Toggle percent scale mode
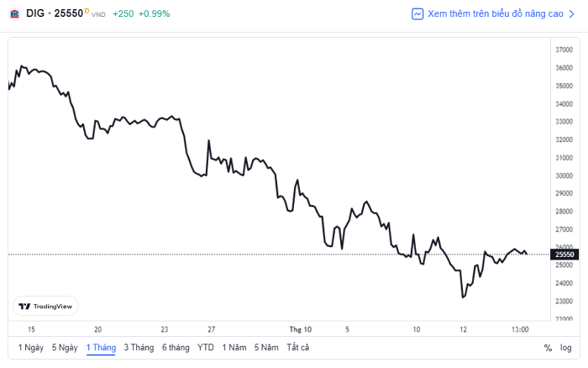Image resolution: width=588 pixels, height=368 pixels. [548, 348]
